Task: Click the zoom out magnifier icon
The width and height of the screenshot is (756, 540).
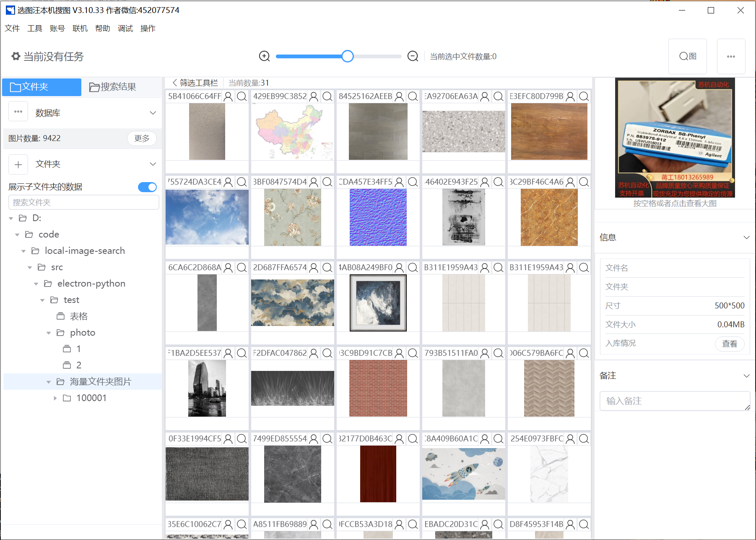Action: coord(413,56)
